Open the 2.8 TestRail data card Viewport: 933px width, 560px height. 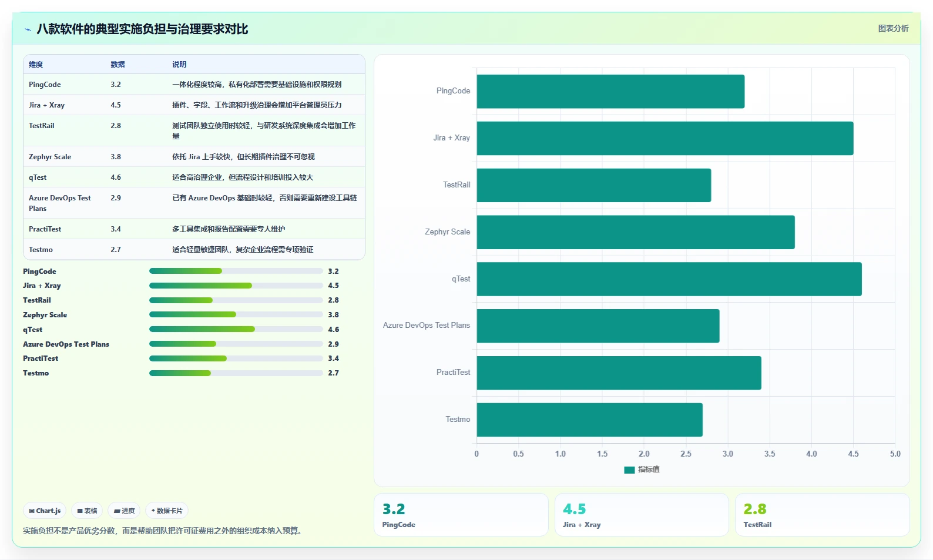823,515
